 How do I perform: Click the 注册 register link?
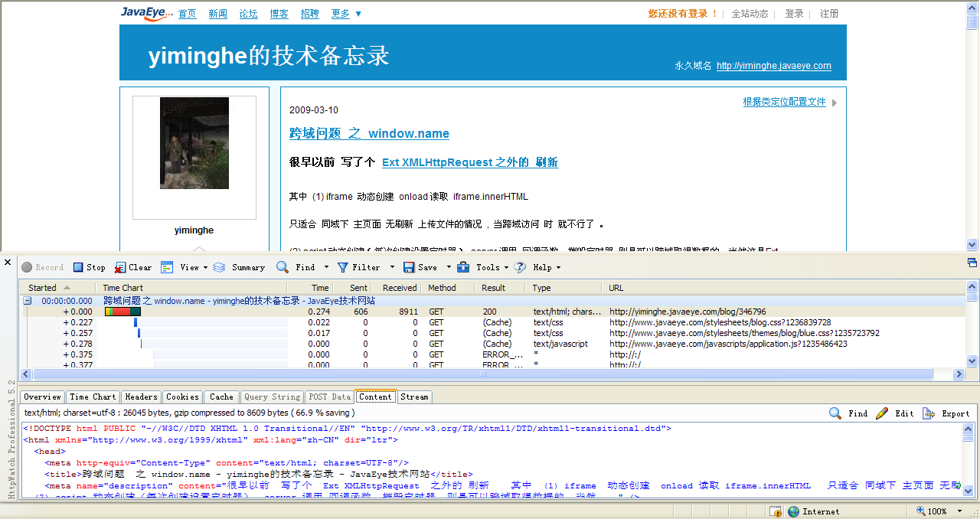tap(829, 14)
